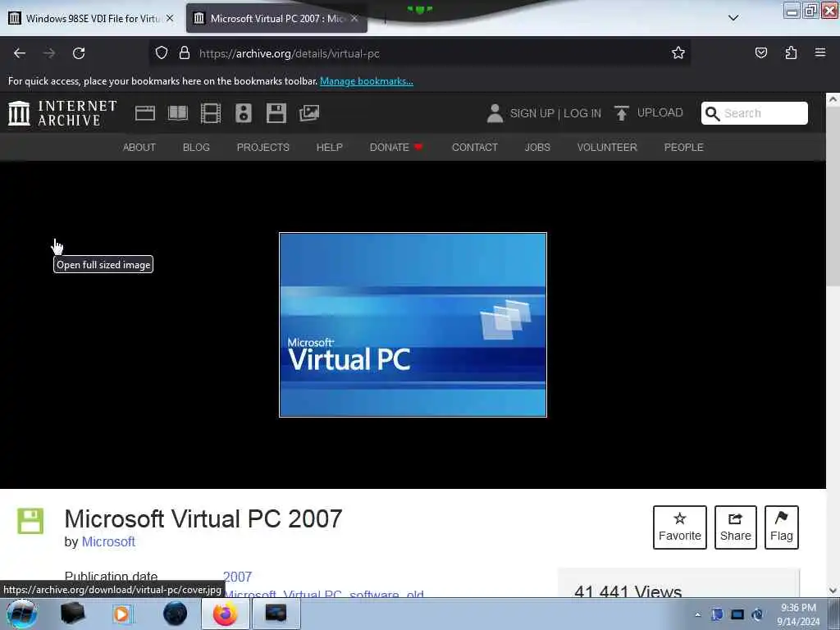Open the Images icon in Archive nav
This screenshot has height=630, width=840.
click(309, 113)
